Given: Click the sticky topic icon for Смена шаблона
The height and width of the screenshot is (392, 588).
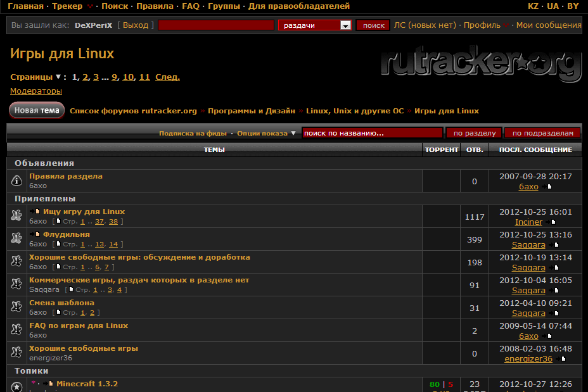Looking at the screenshot, I should coord(16,307).
